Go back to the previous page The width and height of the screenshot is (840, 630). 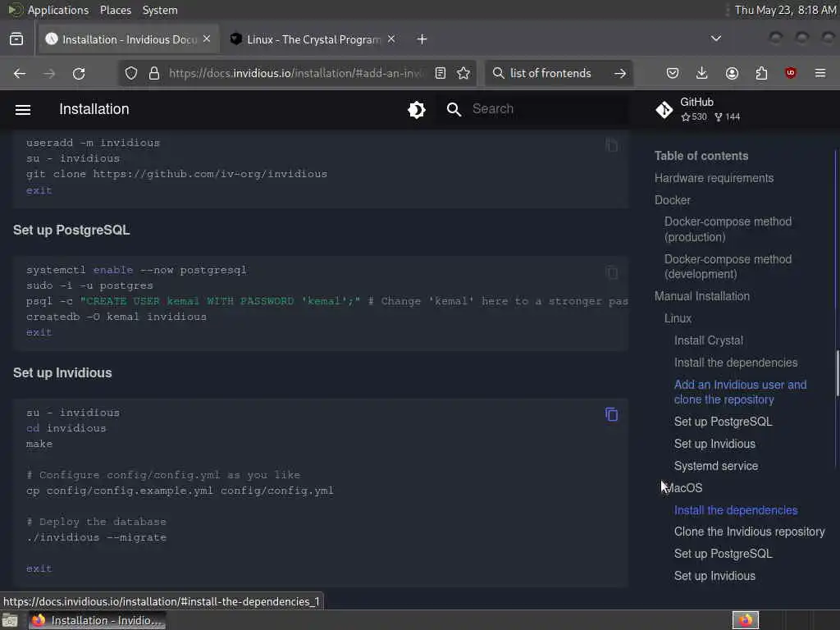pyautogui.click(x=20, y=73)
